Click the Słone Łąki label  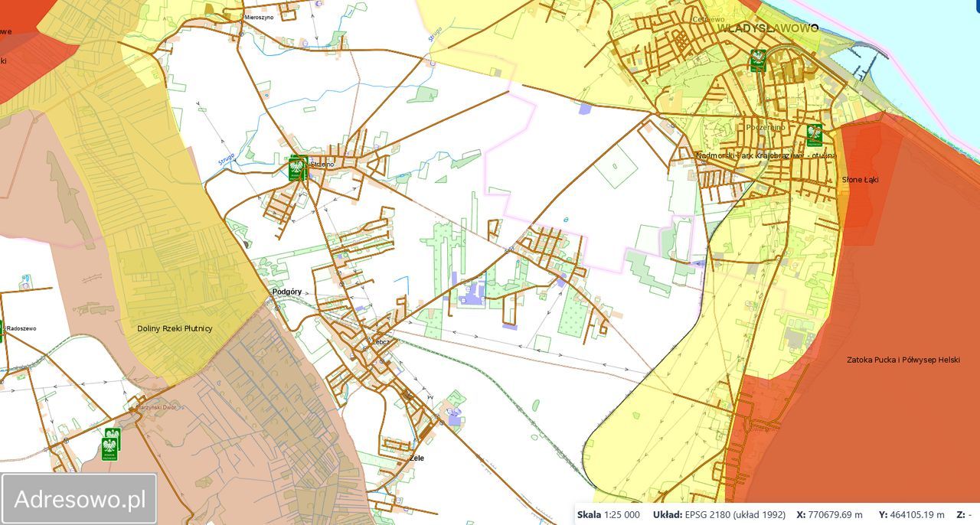(x=861, y=180)
